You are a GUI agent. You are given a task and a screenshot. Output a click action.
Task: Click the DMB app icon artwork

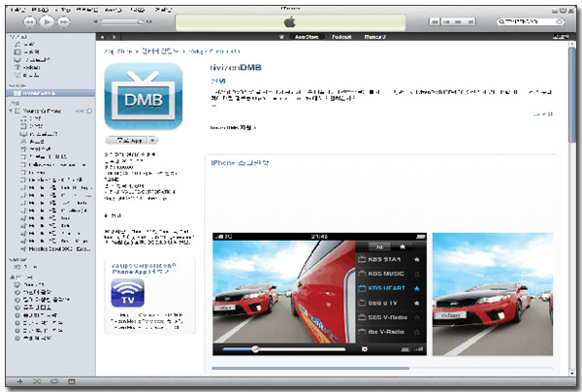144,96
